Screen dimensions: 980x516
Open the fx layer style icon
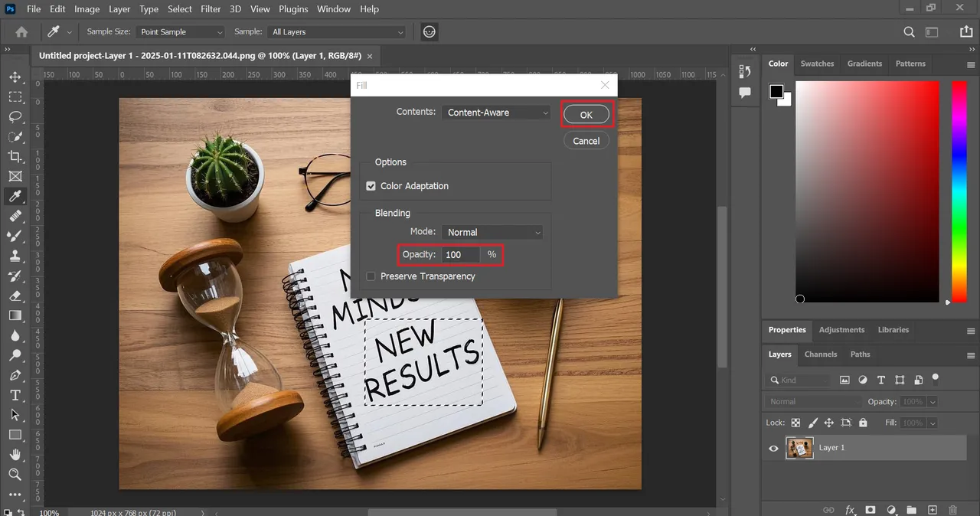[850, 510]
